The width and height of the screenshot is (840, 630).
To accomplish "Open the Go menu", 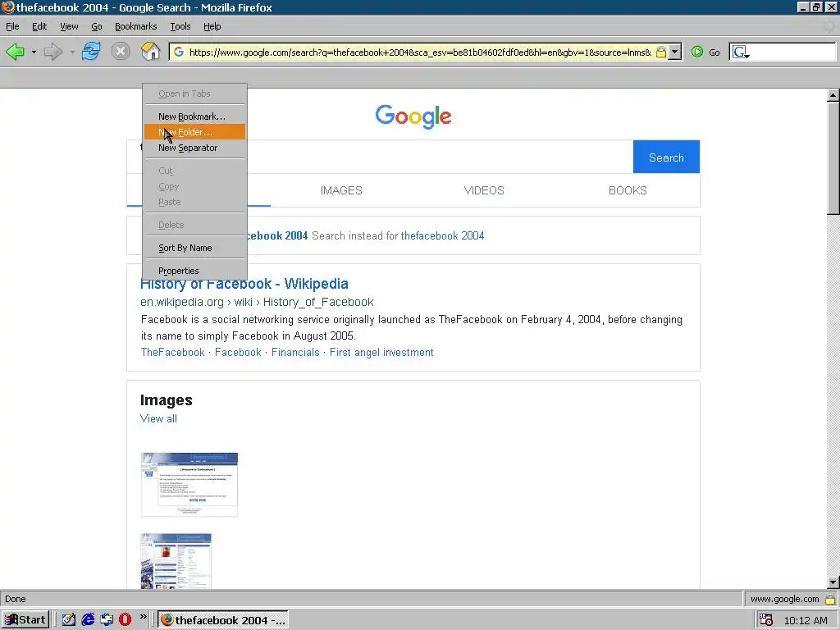I will [97, 26].
